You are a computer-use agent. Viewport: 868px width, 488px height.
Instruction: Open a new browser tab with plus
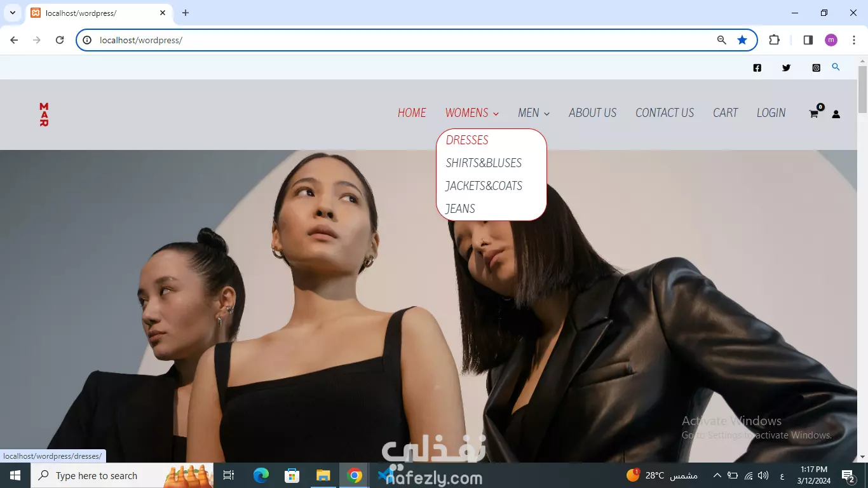click(186, 13)
